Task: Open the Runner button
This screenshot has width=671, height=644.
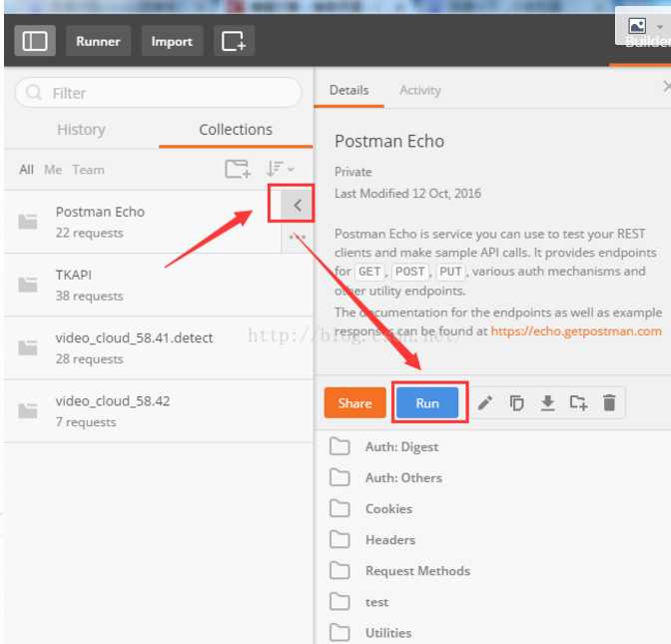Action: tap(98, 41)
